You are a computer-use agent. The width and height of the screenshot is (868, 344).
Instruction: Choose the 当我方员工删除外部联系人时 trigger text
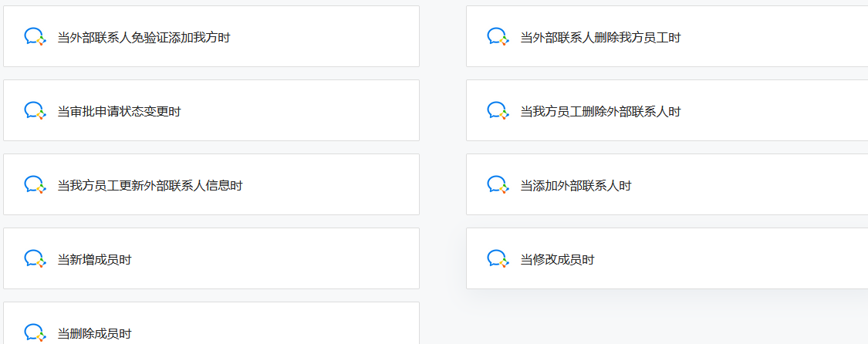(x=600, y=112)
